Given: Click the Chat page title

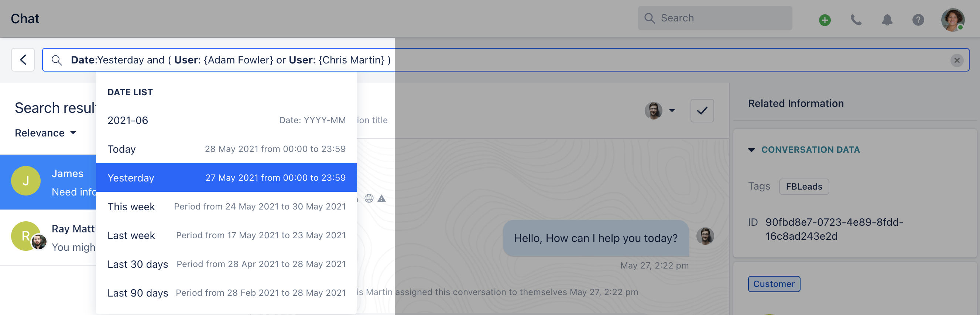Looking at the screenshot, I should (25, 18).
